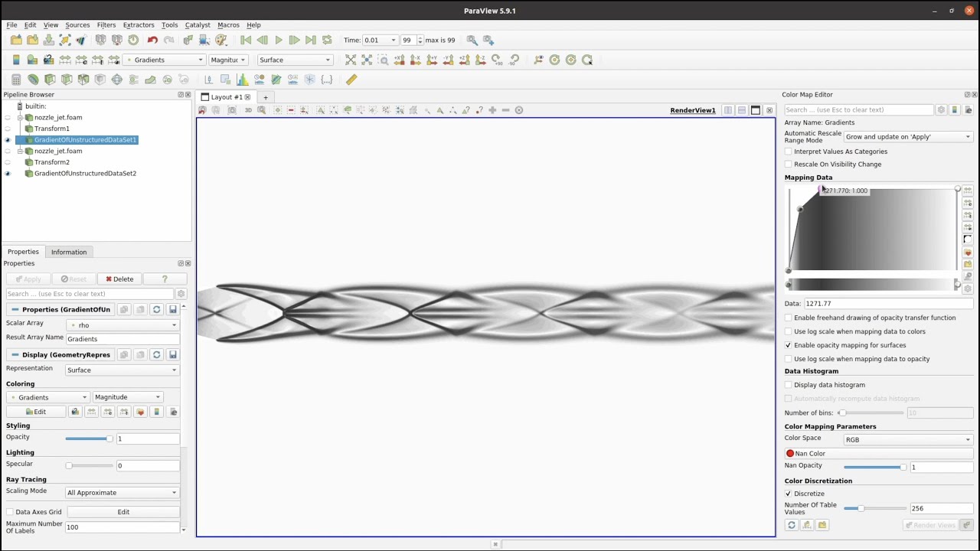Jump to the last frame
This screenshot has height=551, width=980.
pos(311,40)
